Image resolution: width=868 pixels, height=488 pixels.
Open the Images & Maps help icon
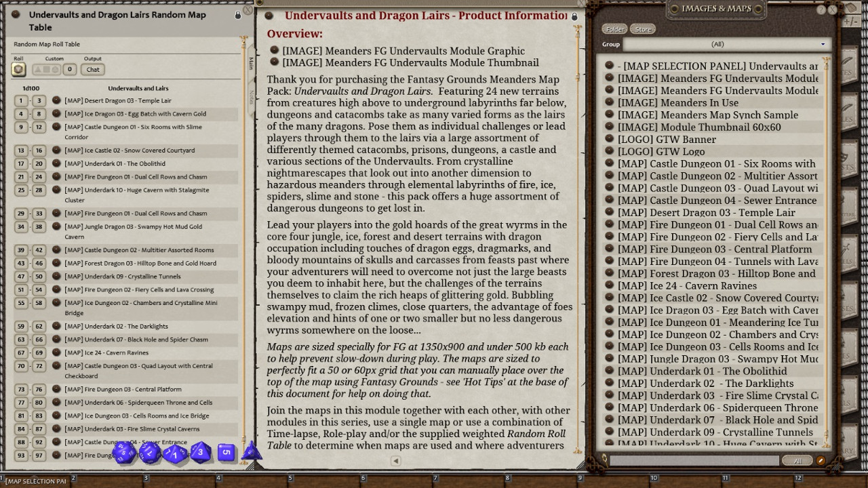[x=821, y=9]
